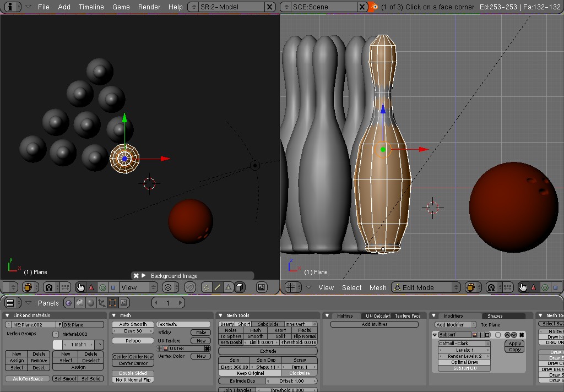
Task: Open the Add menu
Action: point(64,7)
